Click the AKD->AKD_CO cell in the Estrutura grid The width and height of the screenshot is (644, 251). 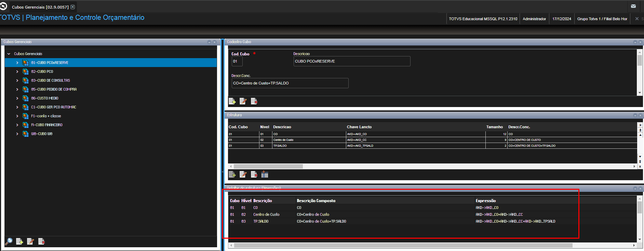(x=416, y=134)
